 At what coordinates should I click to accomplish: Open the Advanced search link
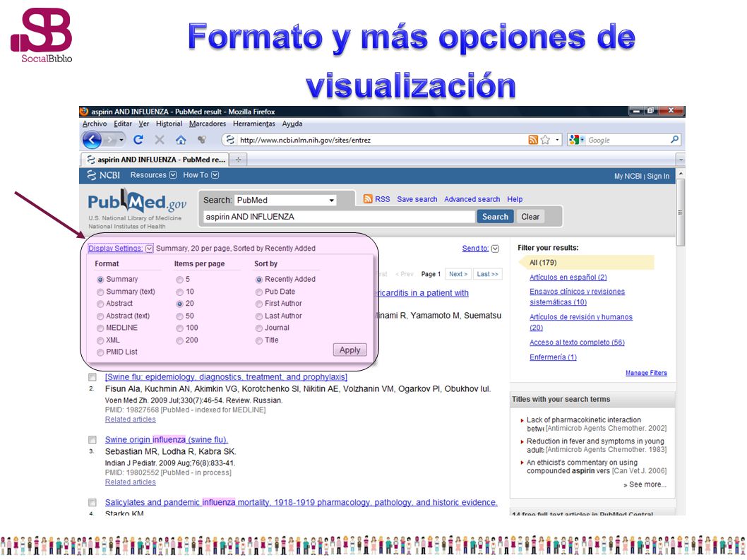tap(472, 199)
